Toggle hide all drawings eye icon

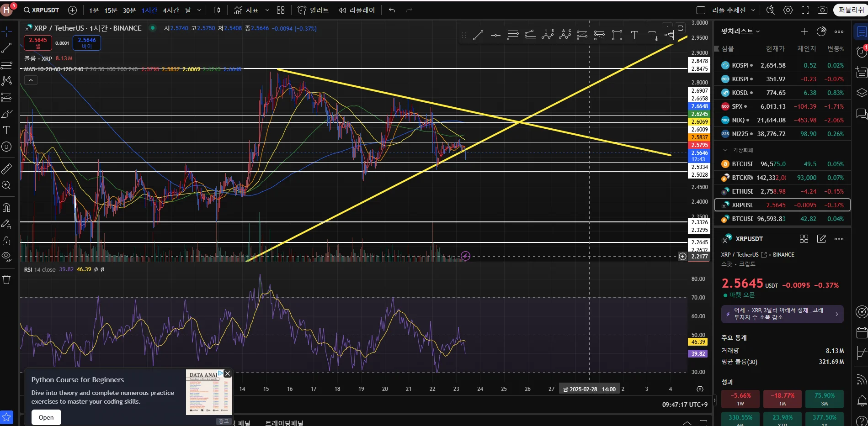pos(6,257)
